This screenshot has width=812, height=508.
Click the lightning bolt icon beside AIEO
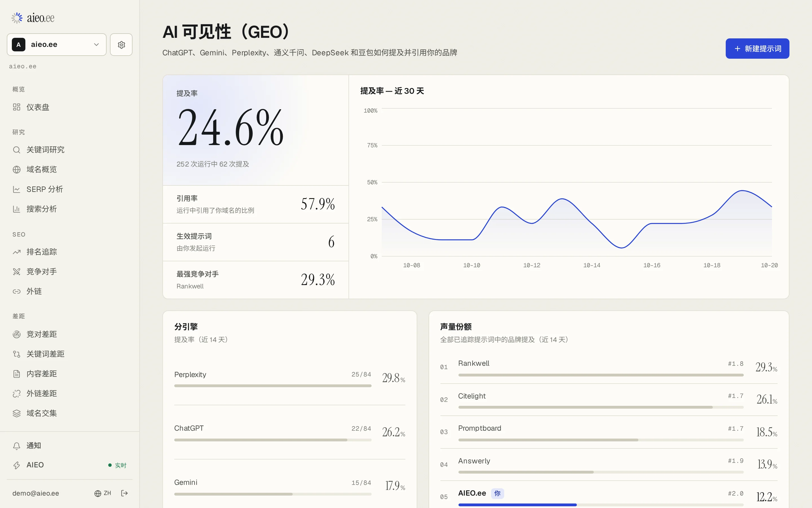point(16,465)
